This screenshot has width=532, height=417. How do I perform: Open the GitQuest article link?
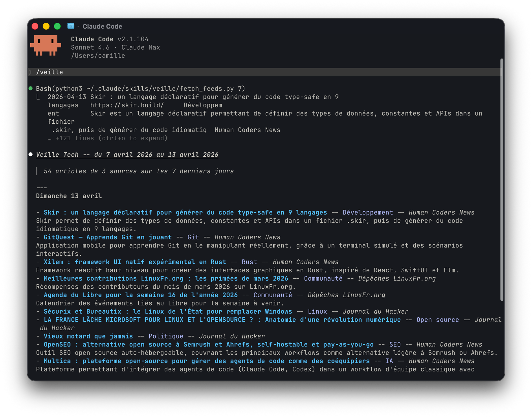point(106,237)
